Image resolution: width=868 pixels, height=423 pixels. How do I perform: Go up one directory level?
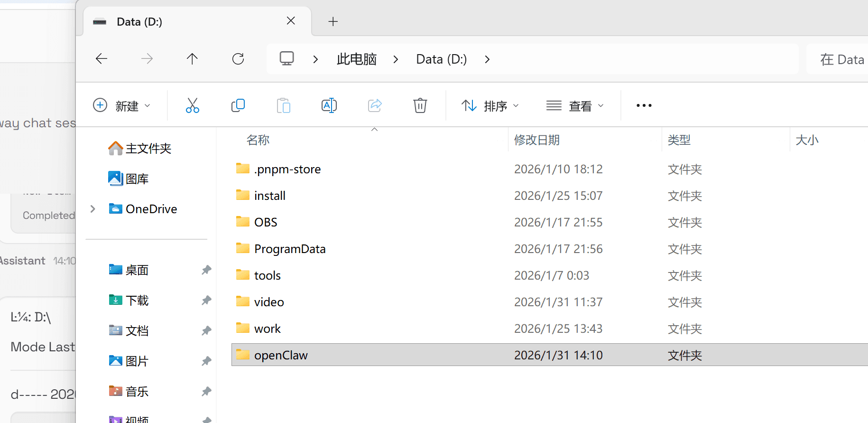click(192, 59)
